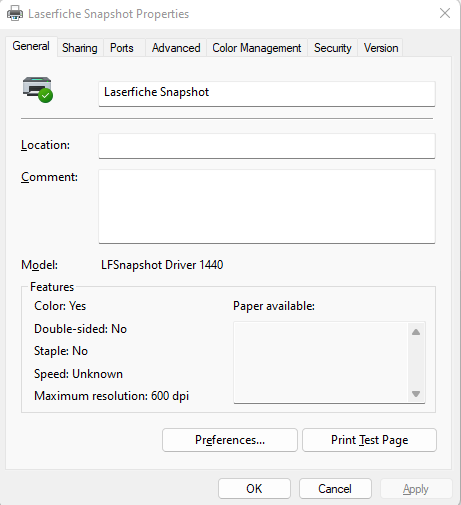Close the Laserfiche Snapshot Properties dialog
The image size is (461, 505).
[445, 13]
